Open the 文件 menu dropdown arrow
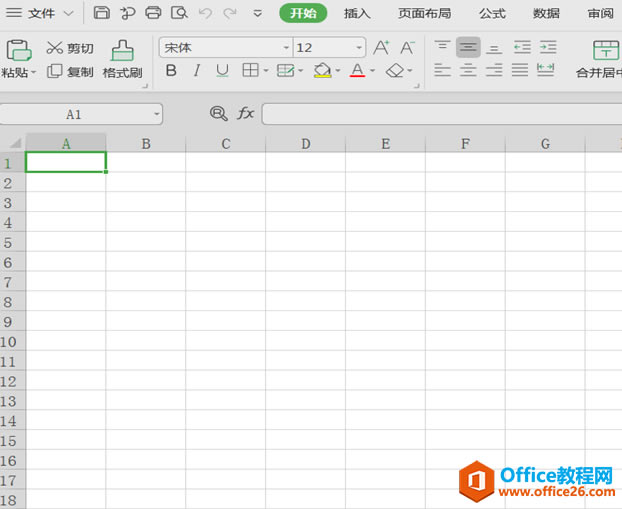622x509 pixels. [69, 13]
